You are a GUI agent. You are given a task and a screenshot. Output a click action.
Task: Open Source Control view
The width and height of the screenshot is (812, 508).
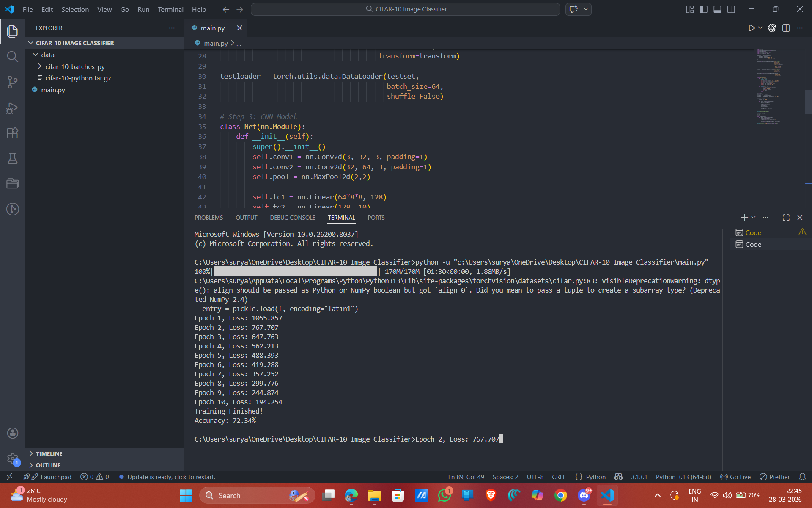(x=13, y=82)
